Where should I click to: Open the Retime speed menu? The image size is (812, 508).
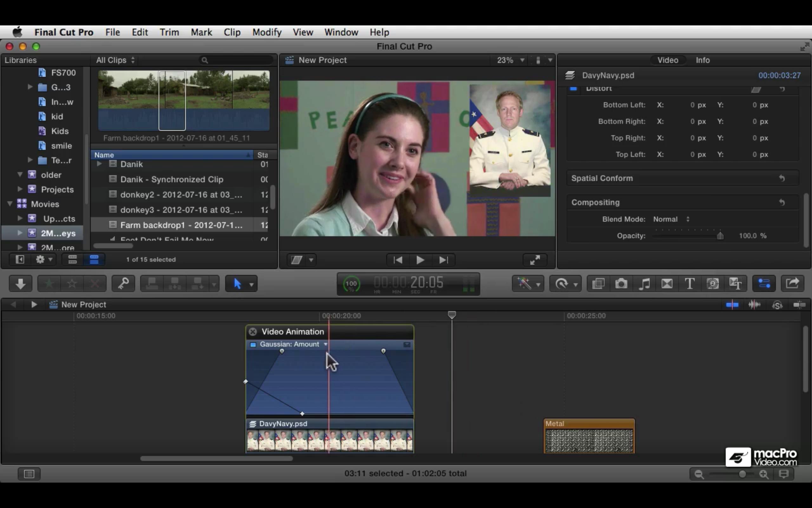(x=565, y=284)
